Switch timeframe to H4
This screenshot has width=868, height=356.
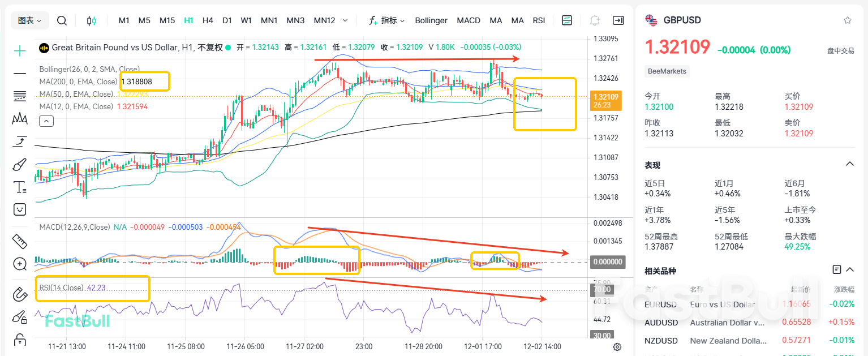pyautogui.click(x=208, y=20)
